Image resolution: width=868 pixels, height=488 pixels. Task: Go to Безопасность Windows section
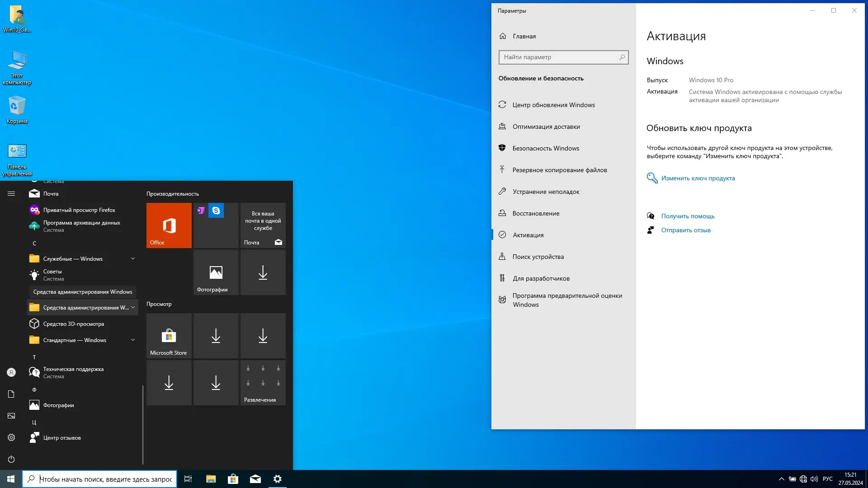546,148
